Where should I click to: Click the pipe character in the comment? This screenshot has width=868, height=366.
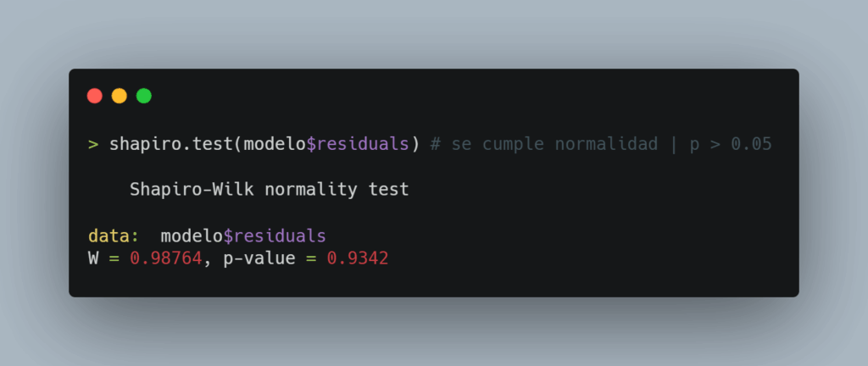[x=674, y=144]
